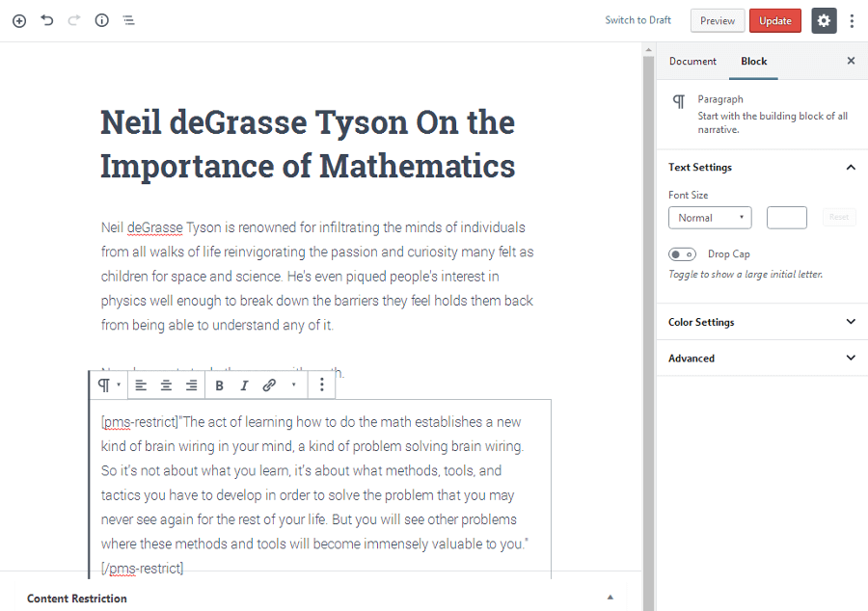Click the scrollbar up arrow
This screenshot has width=868, height=611.
point(648,50)
